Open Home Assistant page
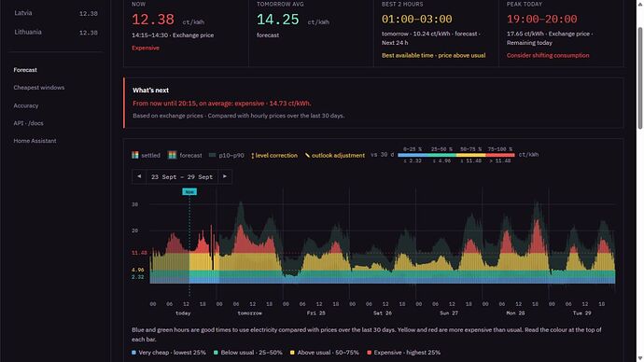Image resolution: width=644 pixels, height=362 pixels. (x=35, y=141)
